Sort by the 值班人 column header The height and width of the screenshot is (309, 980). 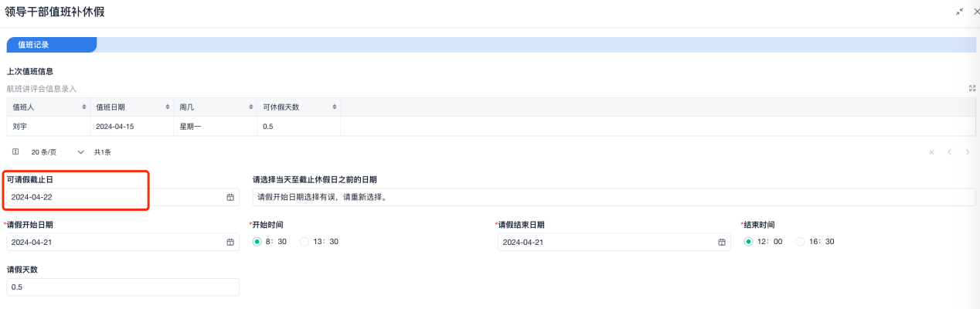83,107
